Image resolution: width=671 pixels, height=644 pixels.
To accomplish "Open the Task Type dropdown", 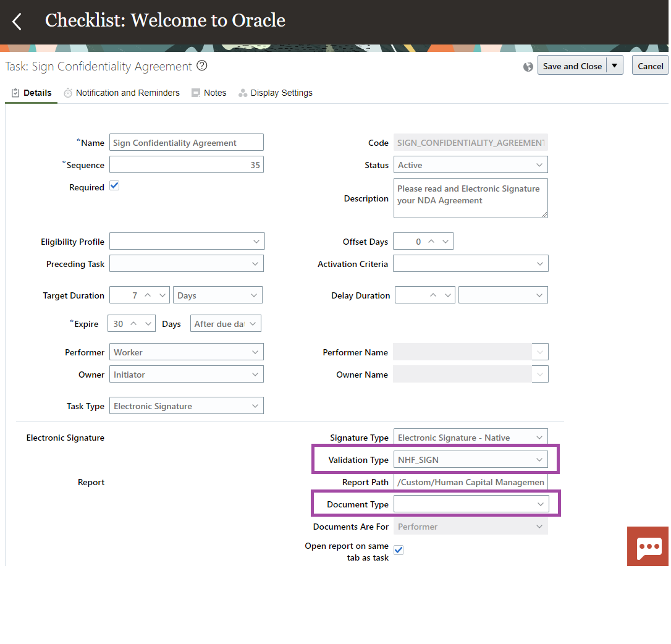I will (x=187, y=406).
